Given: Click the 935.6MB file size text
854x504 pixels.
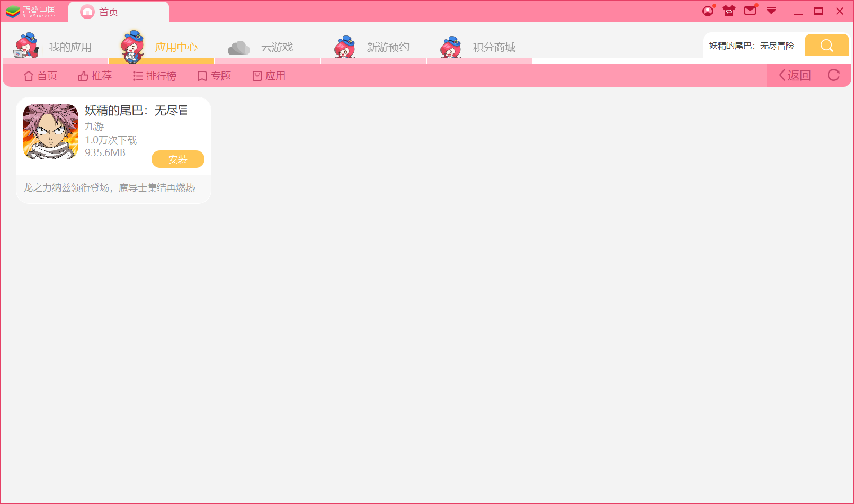Looking at the screenshot, I should (105, 152).
